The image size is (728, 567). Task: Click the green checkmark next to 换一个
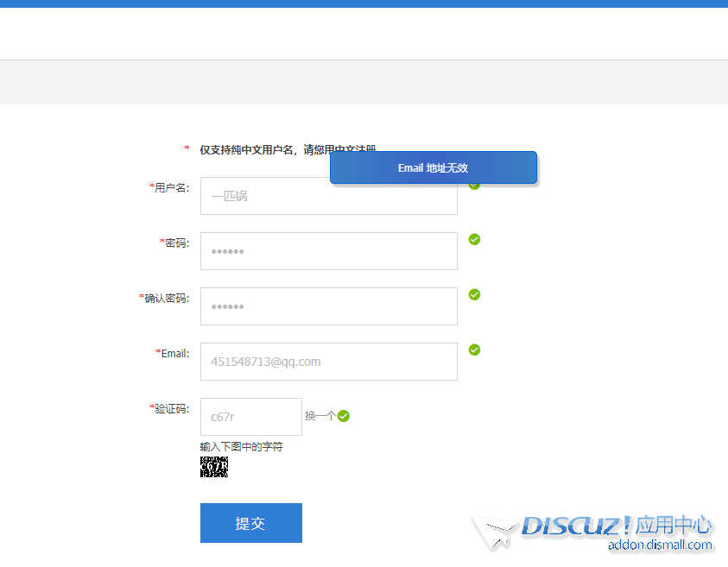tap(342, 415)
